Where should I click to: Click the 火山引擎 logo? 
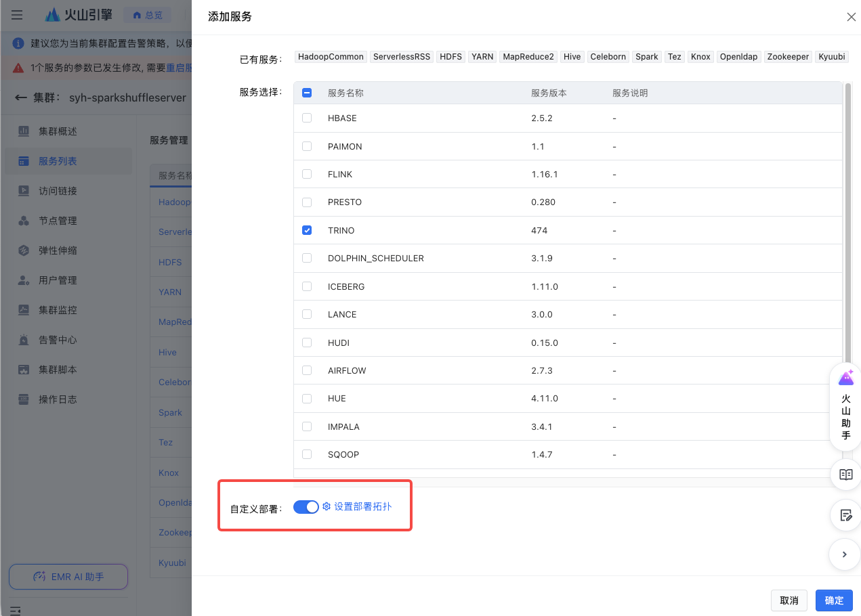pos(79,15)
